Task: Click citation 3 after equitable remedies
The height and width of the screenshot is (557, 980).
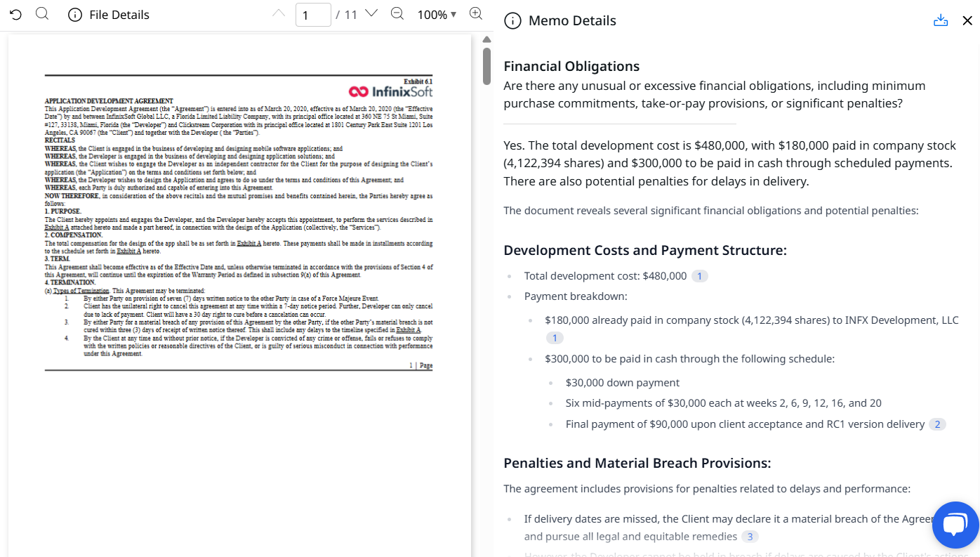Action: coord(750,537)
